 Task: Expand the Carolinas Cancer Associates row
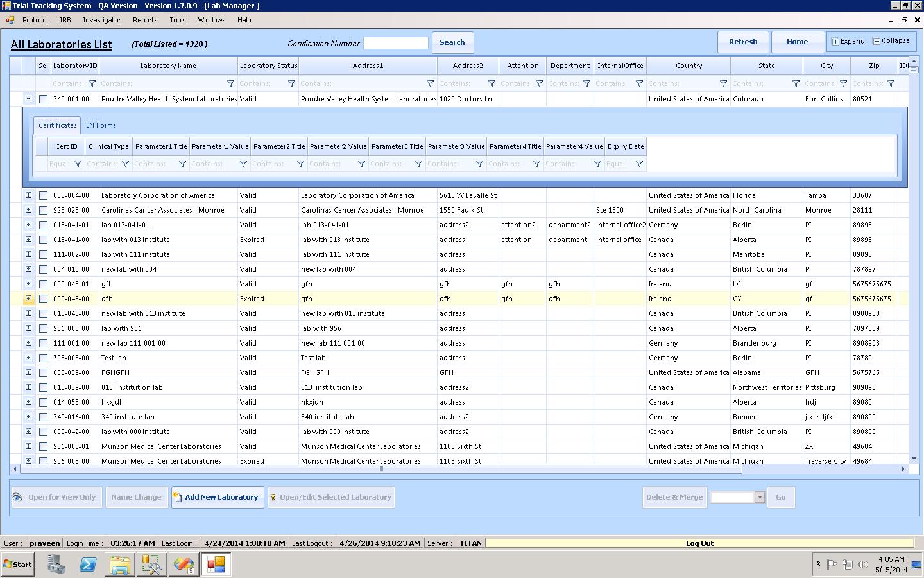click(x=28, y=210)
